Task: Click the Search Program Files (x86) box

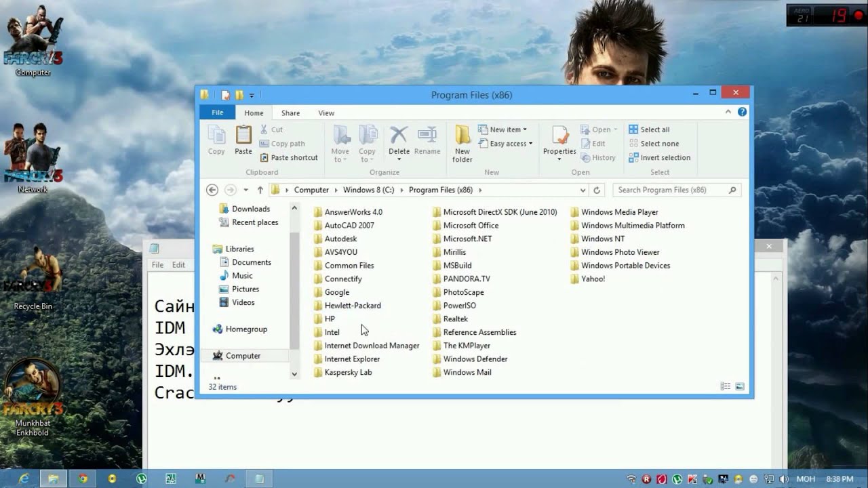Action: (x=676, y=190)
